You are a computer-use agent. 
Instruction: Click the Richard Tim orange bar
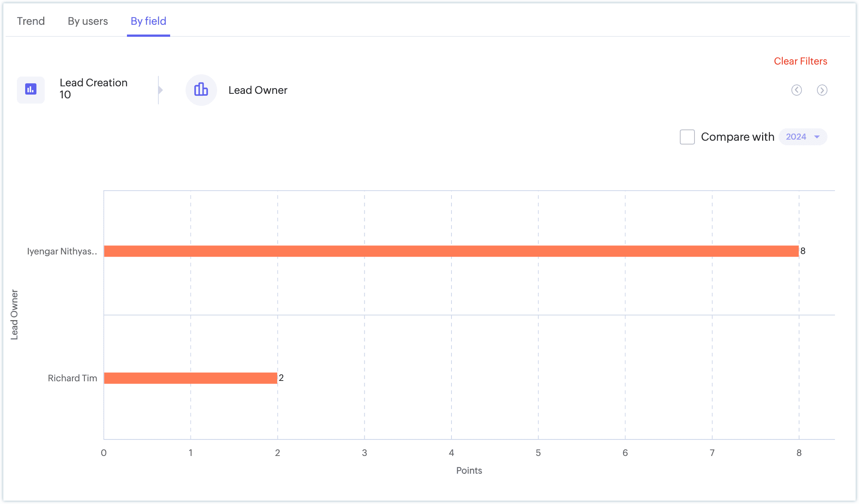click(x=190, y=378)
